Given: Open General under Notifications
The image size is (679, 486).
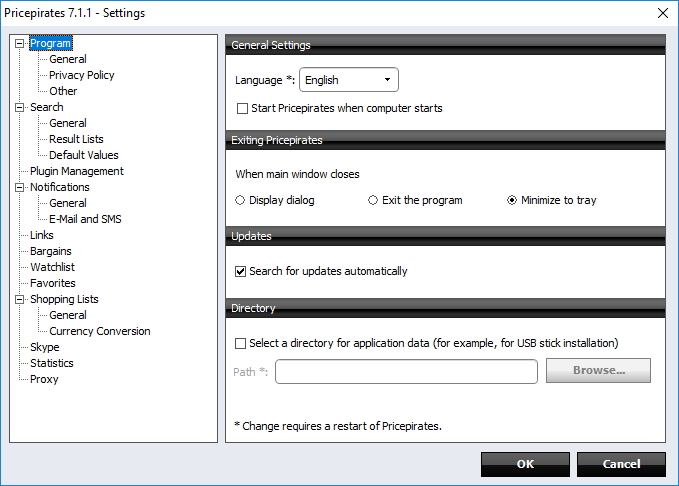Looking at the screenshot, I should tap(68, 204).
